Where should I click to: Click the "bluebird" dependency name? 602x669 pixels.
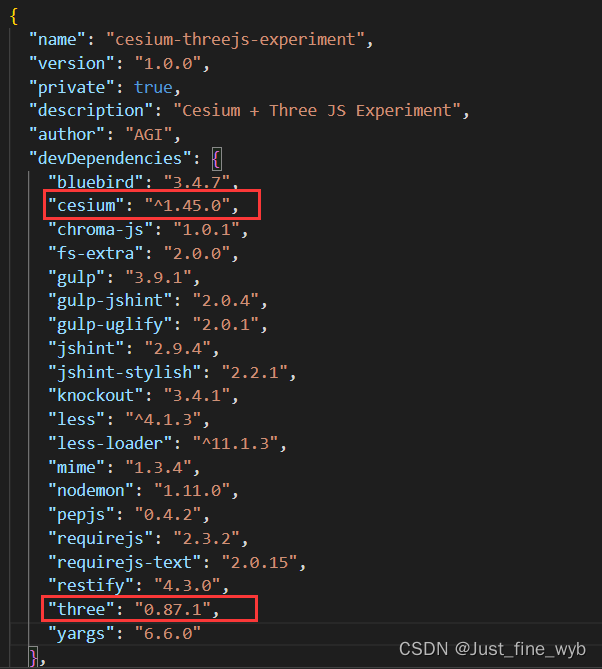pyautogui.click(x=96, y=183)
